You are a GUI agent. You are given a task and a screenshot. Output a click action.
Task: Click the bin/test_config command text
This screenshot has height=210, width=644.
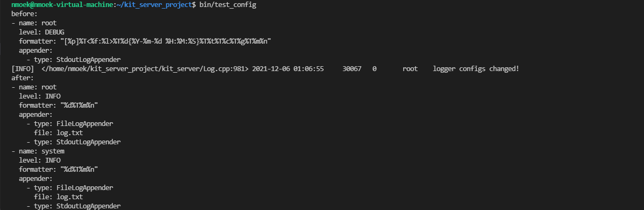228,5
